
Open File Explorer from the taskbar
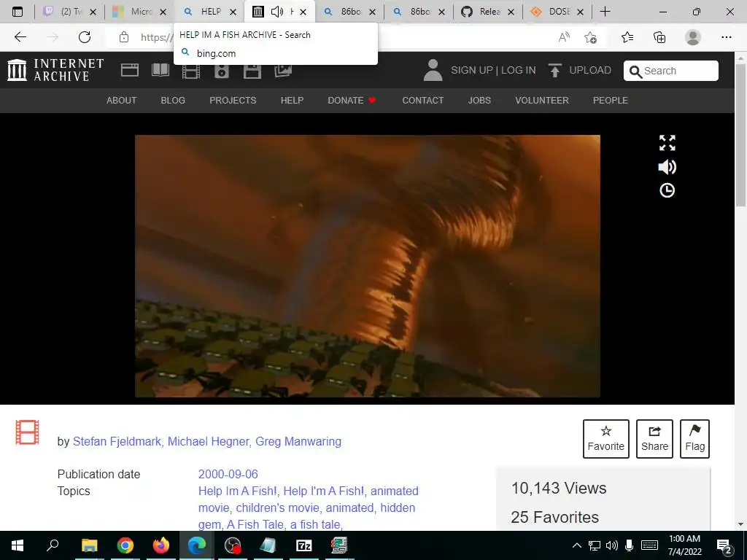coord(89,545)
